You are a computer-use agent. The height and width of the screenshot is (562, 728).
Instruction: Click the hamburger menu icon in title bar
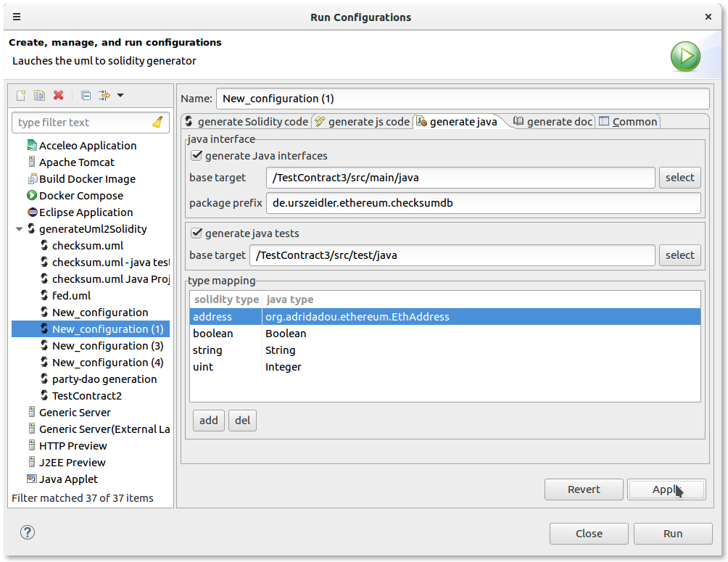click(x=17, y=17)
